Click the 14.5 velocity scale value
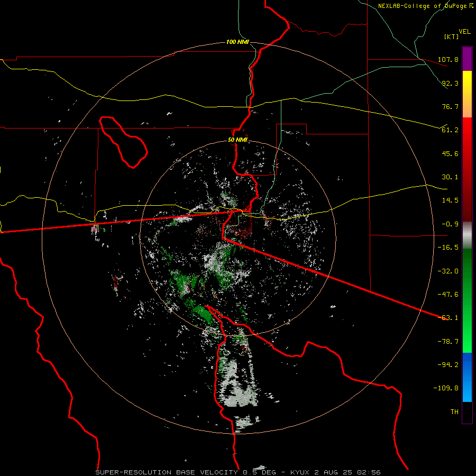The height and width of the screenshot is (476, 476). [450, 200]
